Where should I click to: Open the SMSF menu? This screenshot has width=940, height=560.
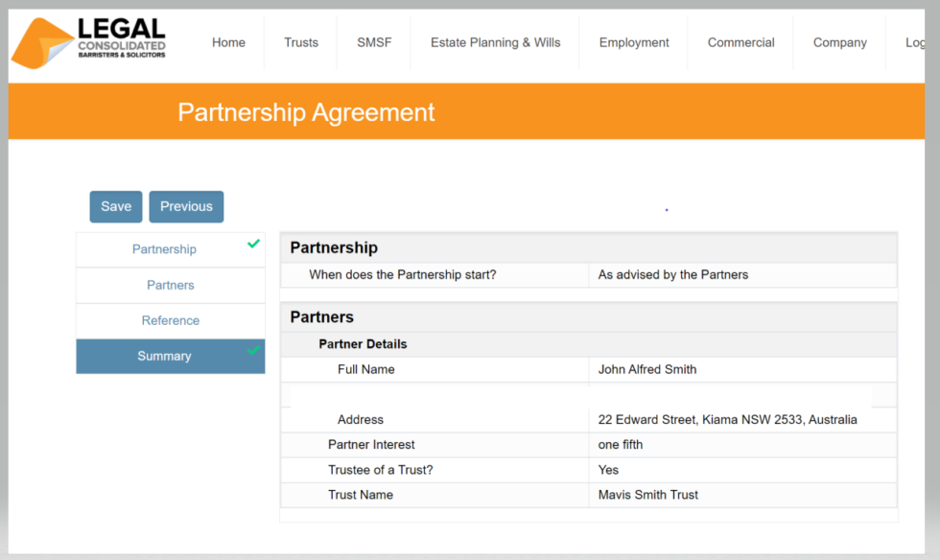373,42
